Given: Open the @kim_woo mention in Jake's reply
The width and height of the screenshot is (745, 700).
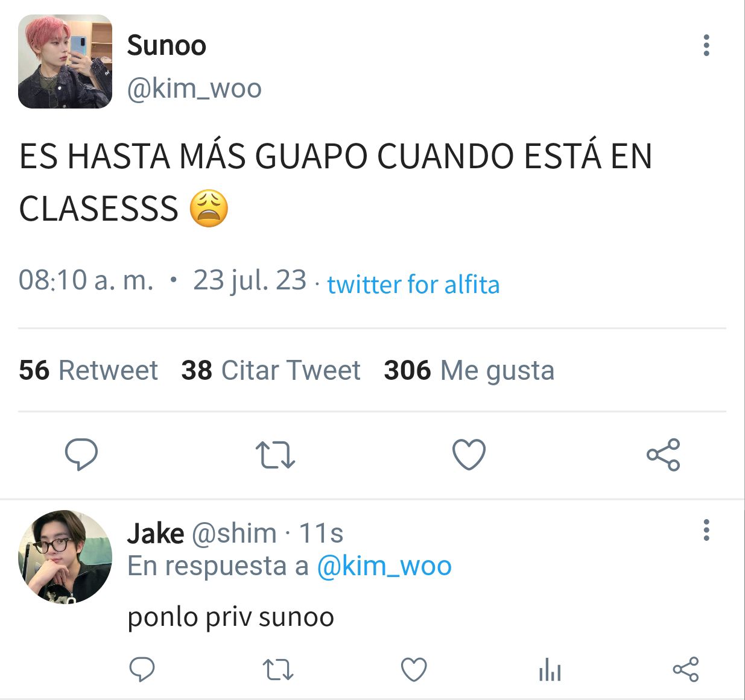Looking at the screenshot, I should tap(384, 566).
